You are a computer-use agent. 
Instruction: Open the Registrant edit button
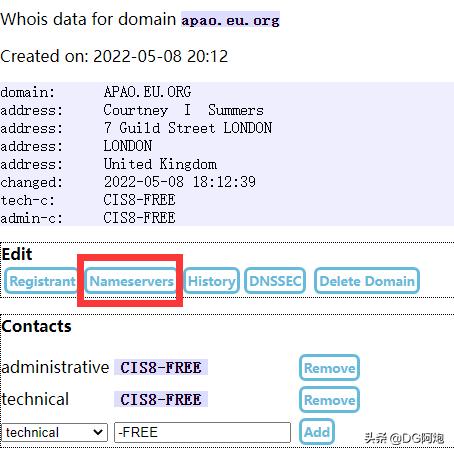point(42,281)
